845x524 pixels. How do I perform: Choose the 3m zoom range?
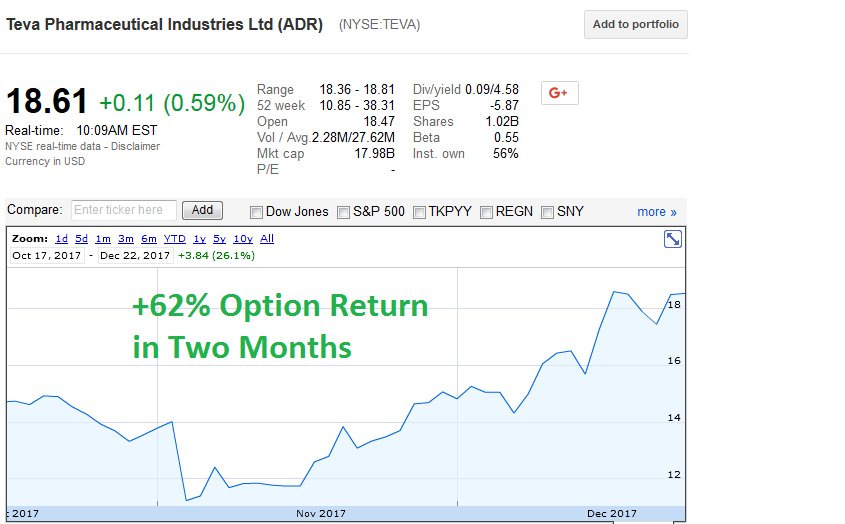(126, 239)
